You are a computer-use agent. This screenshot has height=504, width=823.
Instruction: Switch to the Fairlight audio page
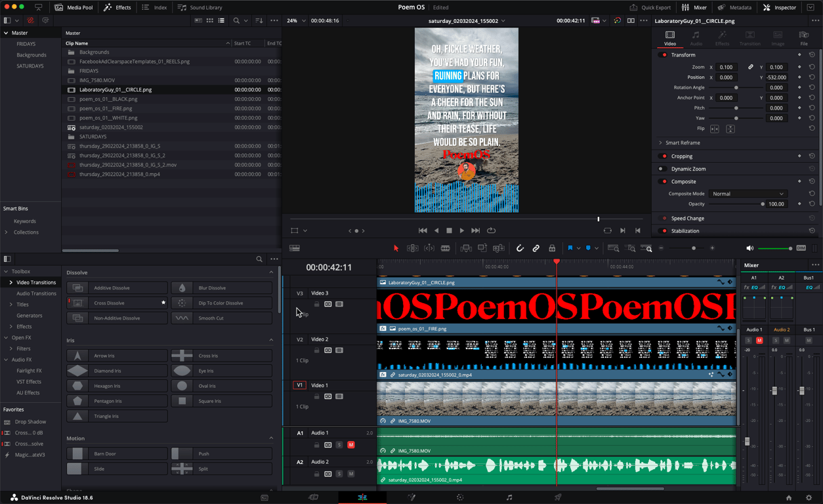[x=509, y=497]
